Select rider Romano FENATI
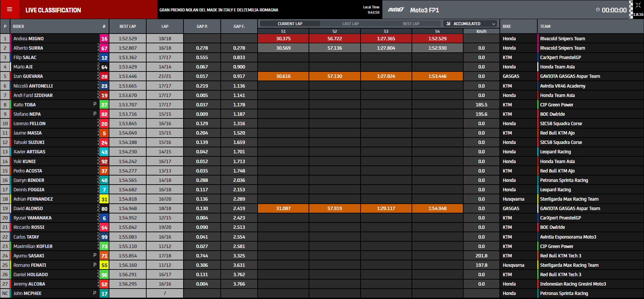The width and height of the screenshot is (644, 299). pos(30,265)
